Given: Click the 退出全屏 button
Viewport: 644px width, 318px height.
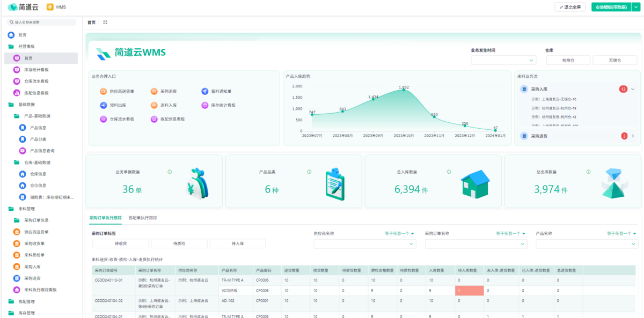Looking at the screenshot, I should point(570,7).
